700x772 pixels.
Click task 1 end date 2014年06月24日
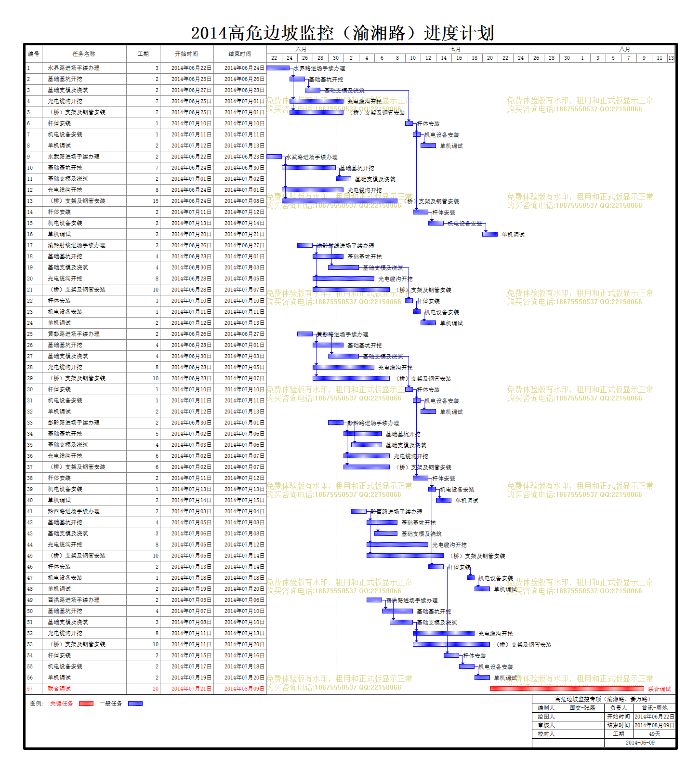point(244,68)
